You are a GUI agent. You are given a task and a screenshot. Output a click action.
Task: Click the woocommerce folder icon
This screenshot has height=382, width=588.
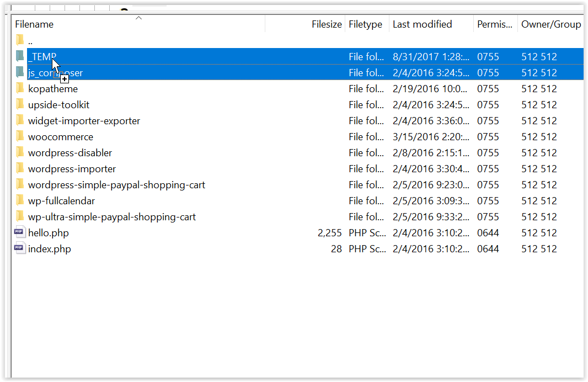(20, 136)
